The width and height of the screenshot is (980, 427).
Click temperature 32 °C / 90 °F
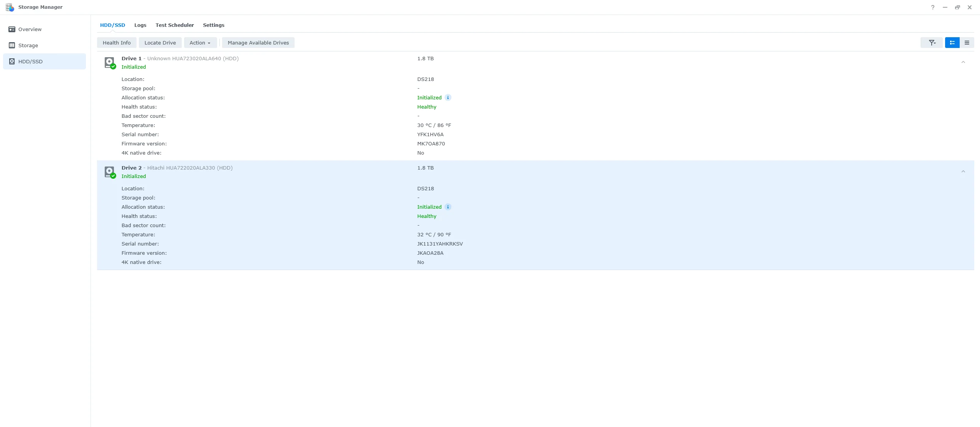click(x=434, y=234)
